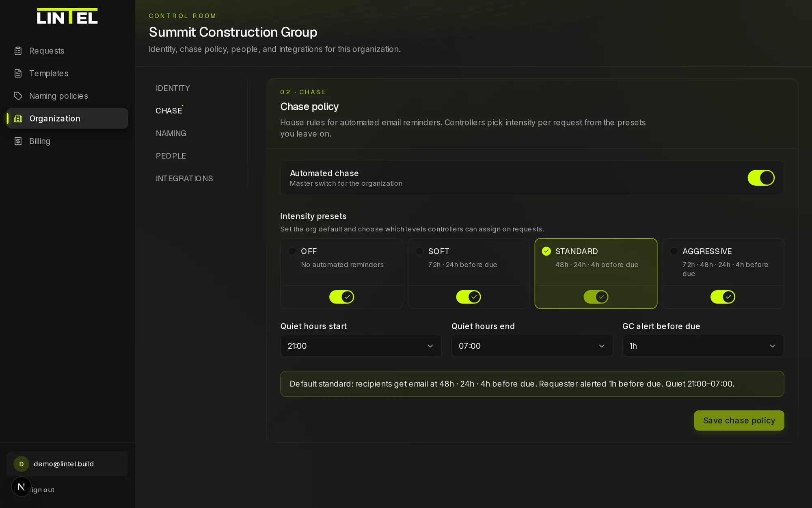Click the 'Intensity presets' heading
The height and width of the screenshot is (508, 812).
pyautogui.click(x=313, y=216)
